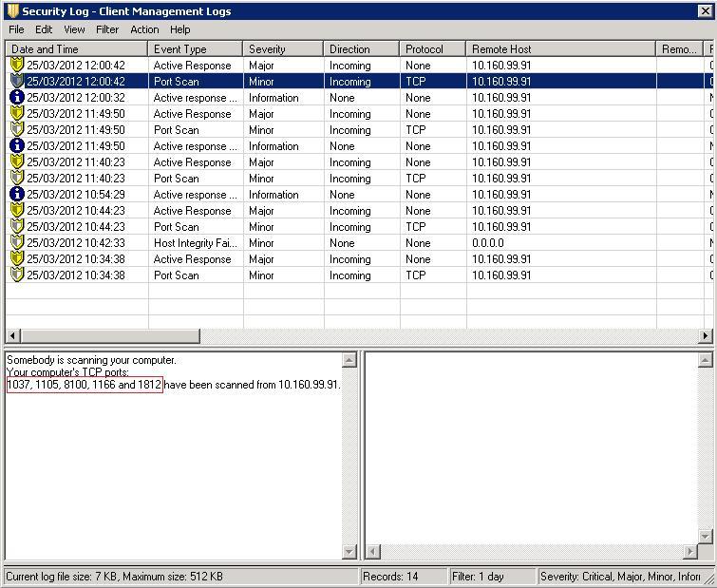The image size is (717, 588).
Task: Click yellow shield icon of 12:00:42 Active Response
Action: 17,65
